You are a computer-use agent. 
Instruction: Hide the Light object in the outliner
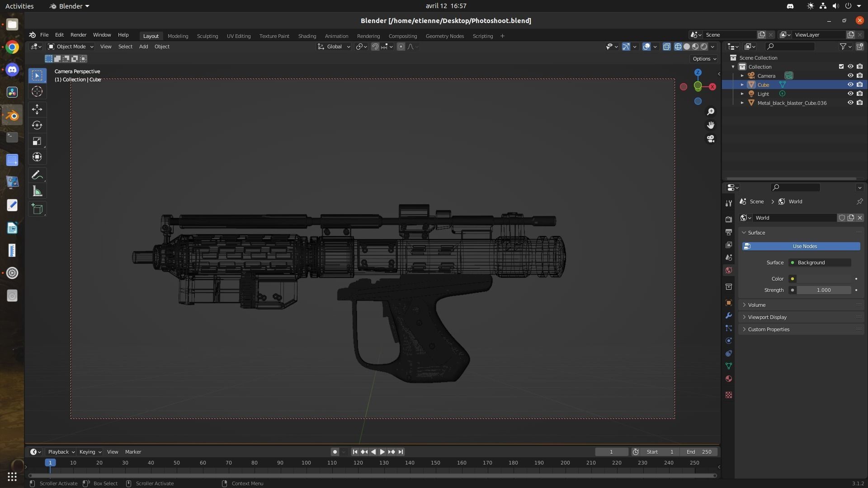coord(850,94)
